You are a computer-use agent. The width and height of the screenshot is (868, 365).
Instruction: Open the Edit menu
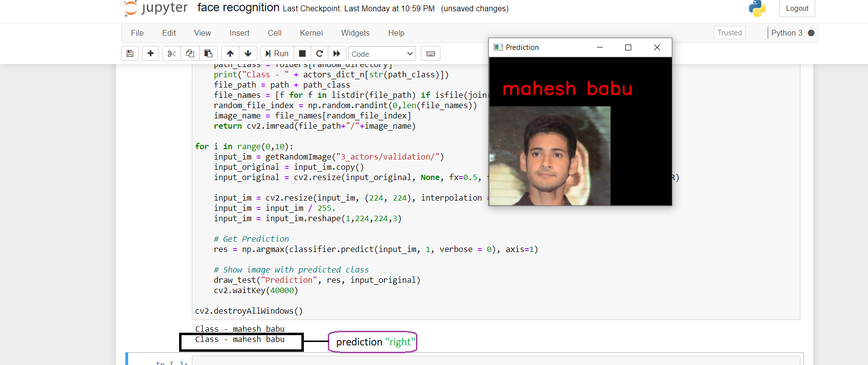[x=169, y=33]
